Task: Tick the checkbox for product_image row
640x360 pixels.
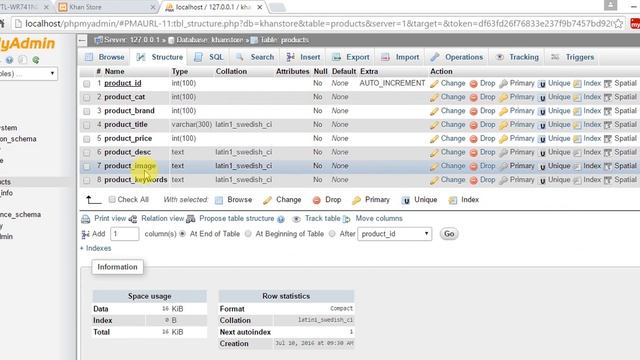Action: [x=87, y=166]
